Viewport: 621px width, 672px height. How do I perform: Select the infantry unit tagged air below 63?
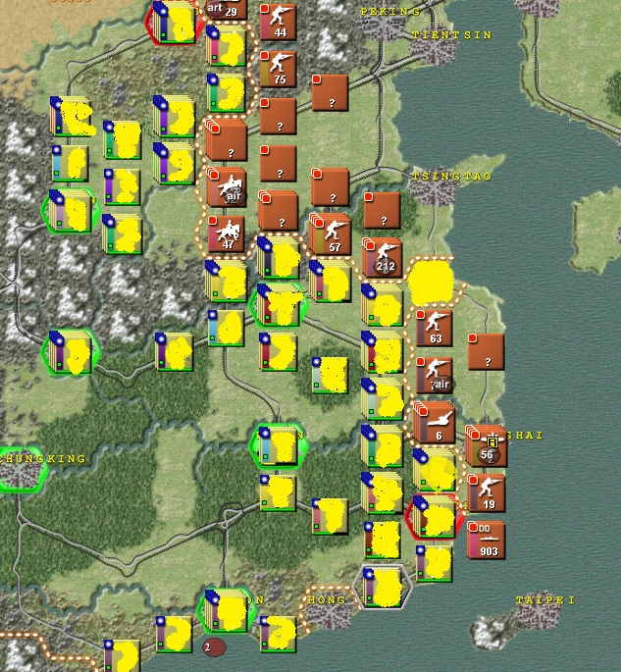[x=434, y=375]
